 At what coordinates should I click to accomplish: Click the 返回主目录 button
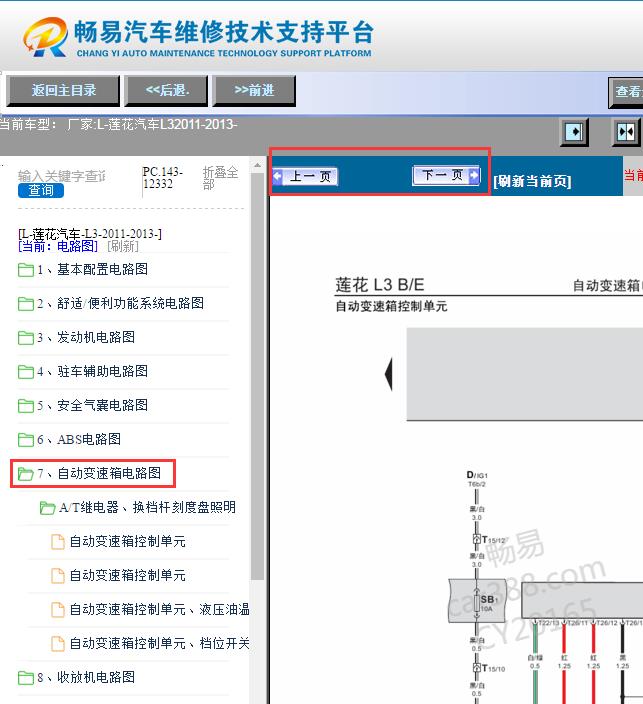63,91
